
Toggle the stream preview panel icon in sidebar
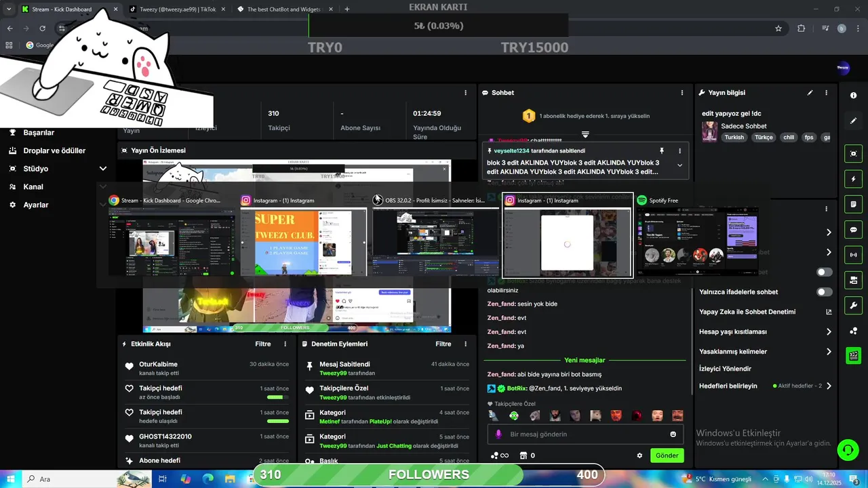853,154
